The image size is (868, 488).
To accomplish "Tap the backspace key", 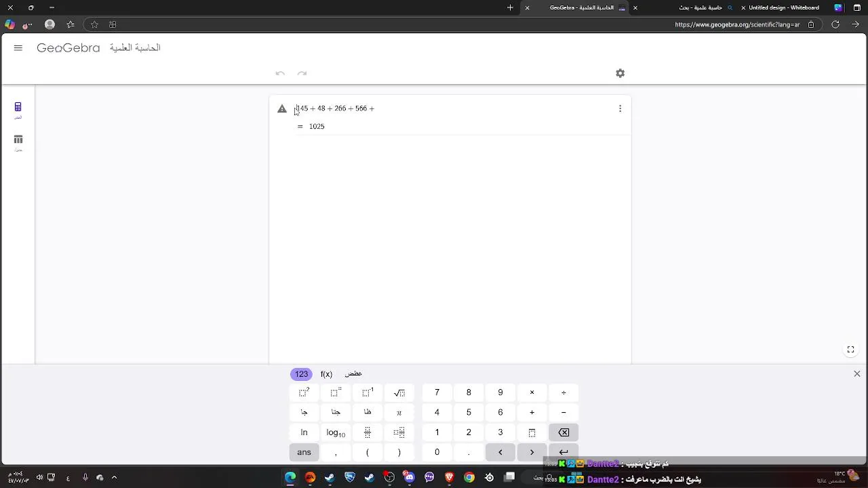I will coord(564,432).
